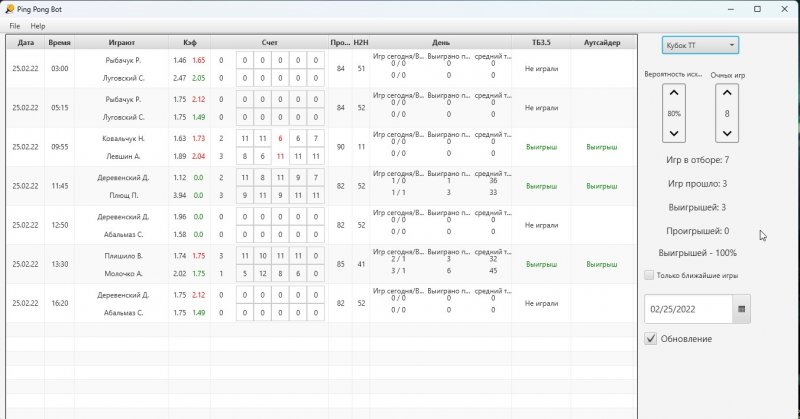Screen dimensions: 800x419
Task: Click the Аутсайдер column header
Action: (601, 43)
